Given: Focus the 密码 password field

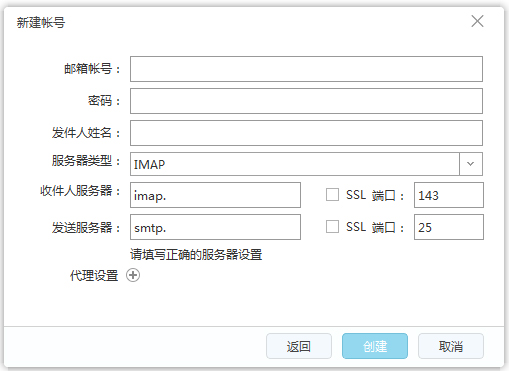Looking at the screenshot, I should 306,101.
